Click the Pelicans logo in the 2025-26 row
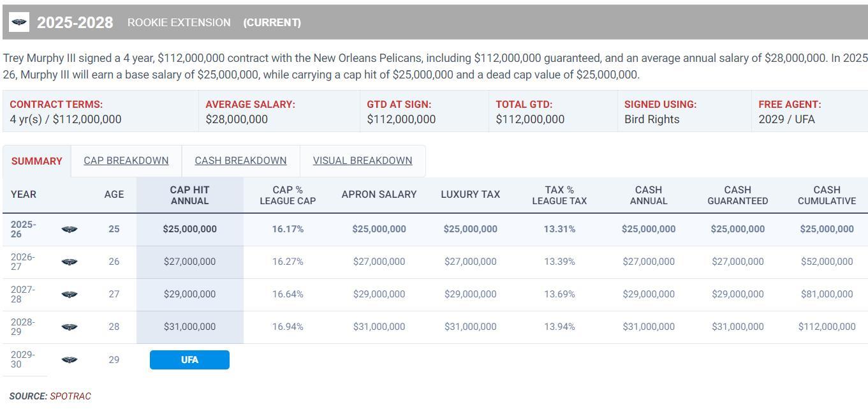 pyautogui.click(x=70, y=229)
